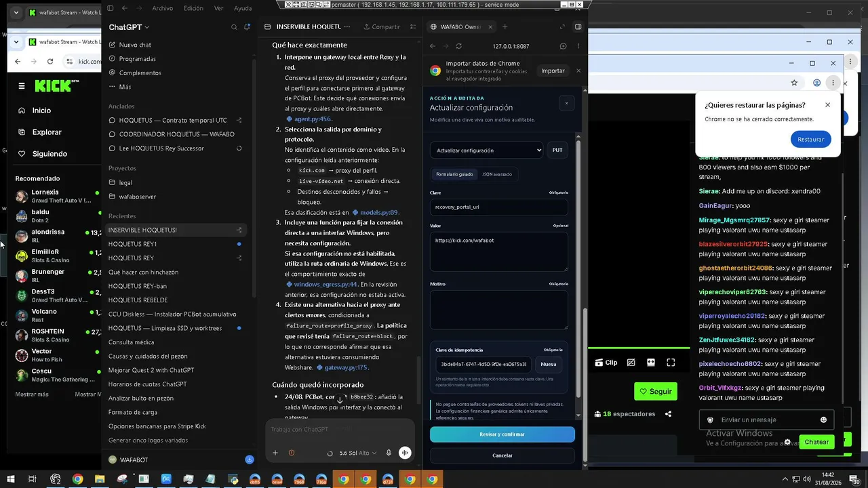Screen dimensions: 868x488
Task: Click the Compartir share button
Action: pos(382,27)
